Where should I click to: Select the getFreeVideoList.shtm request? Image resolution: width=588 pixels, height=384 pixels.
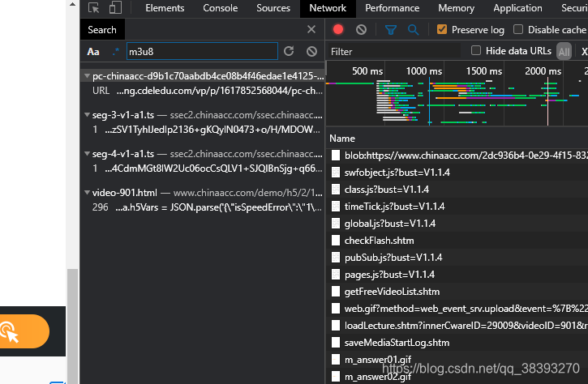click(457, 292)
